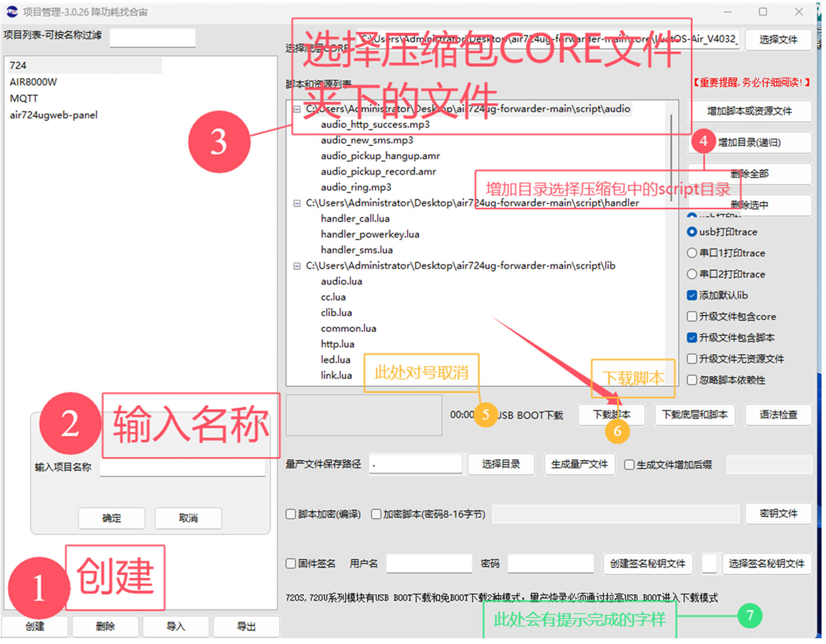Enable 加密脚本(密码8-16字节) checkbox
Image resolution: width=826 pixels, height=644 pixels.
pos(428,514)
